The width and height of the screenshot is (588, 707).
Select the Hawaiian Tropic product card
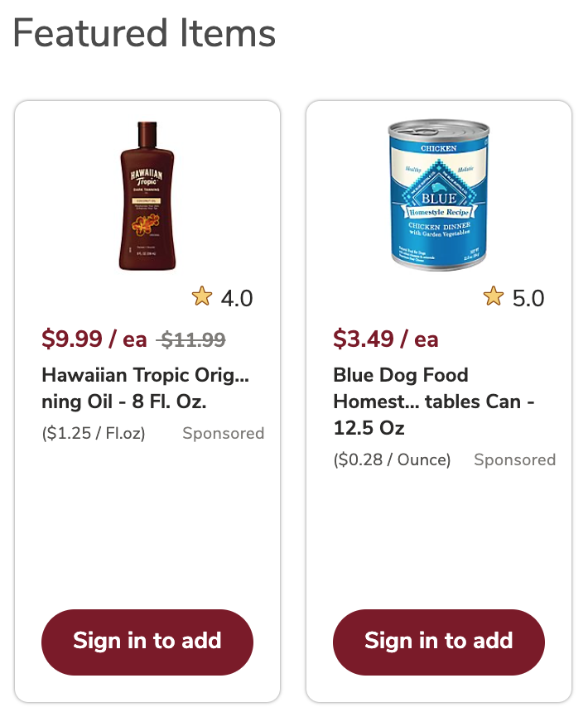pyautogui.click(x=147, y=401)
